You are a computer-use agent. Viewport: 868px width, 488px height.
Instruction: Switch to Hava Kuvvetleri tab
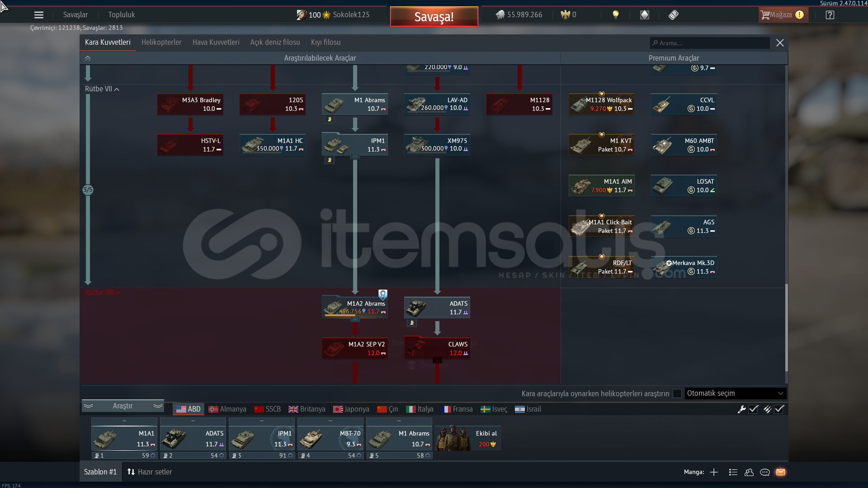[x=216, y=43]
